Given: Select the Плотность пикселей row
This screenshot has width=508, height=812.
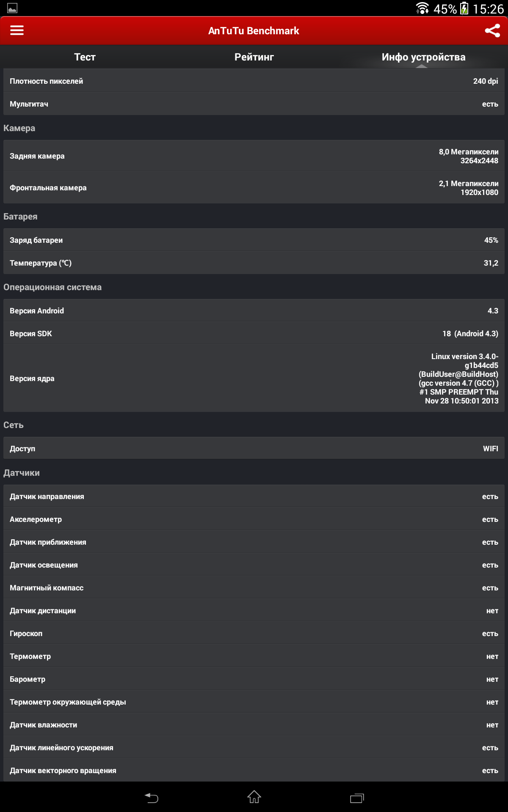Looking at the screenshot, I should 254,81.
